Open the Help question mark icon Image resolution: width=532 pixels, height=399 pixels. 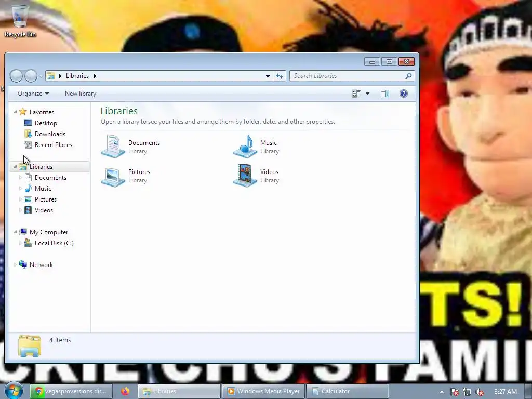pyautogui.click(x=403, y=94)
